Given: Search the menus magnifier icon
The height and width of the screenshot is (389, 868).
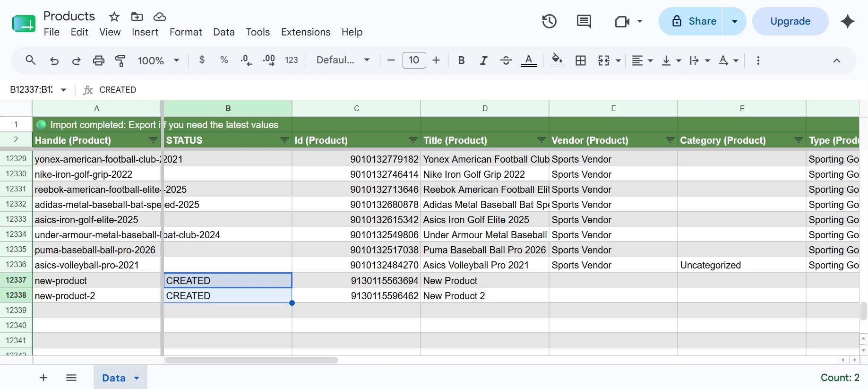Looking at the screenshot, I should tap(31, 61).
